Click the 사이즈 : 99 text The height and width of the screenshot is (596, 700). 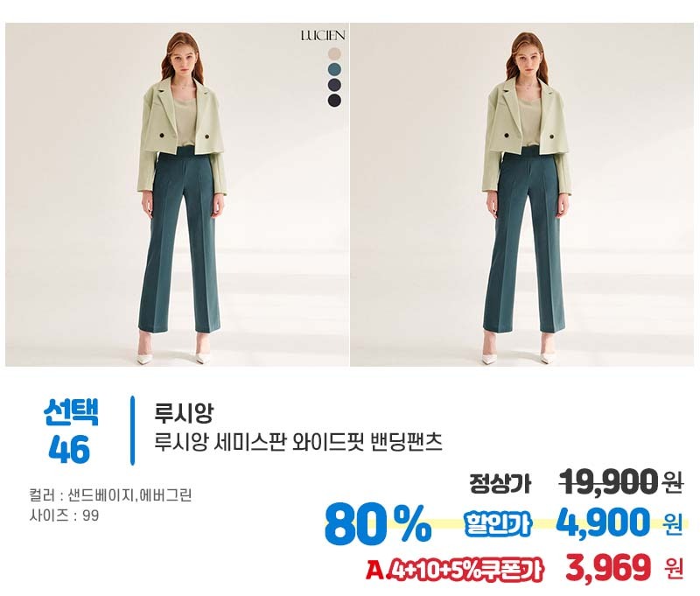pos(64,515)
